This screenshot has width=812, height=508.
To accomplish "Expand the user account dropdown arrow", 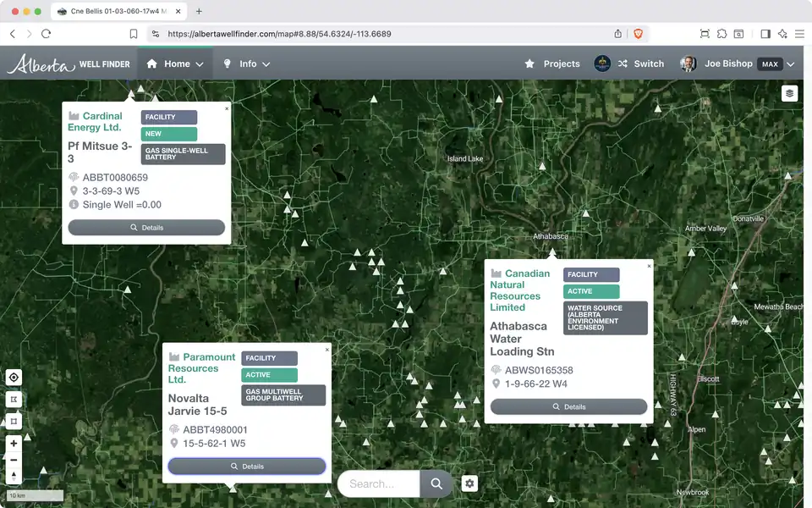I will pos(791,64).
